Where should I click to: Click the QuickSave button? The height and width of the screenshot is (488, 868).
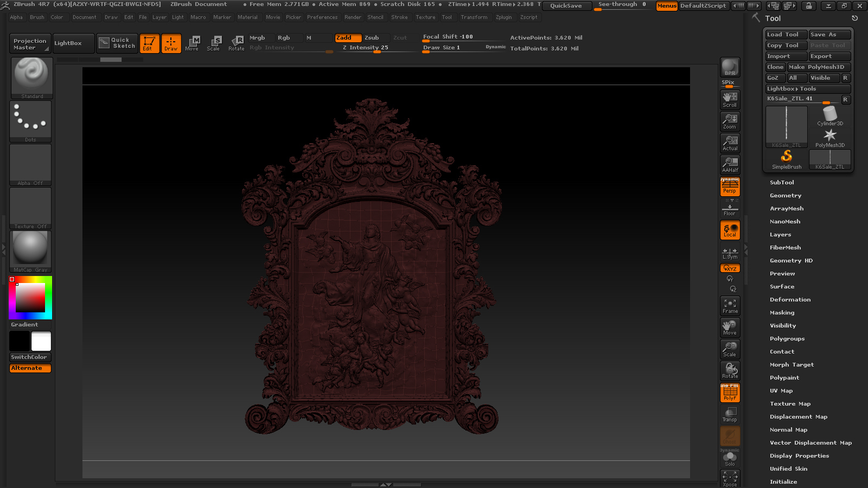point(566,6)
